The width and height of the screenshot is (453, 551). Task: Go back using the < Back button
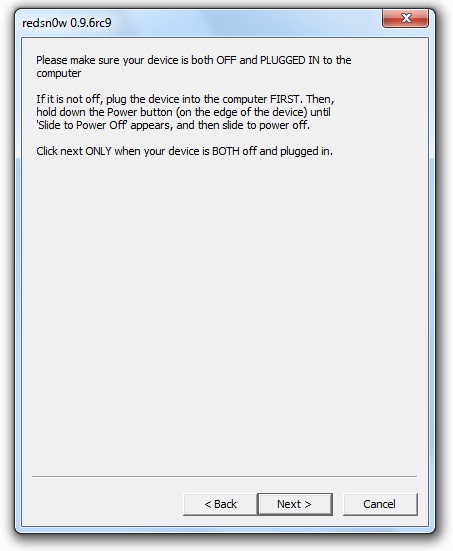point(220,504)
